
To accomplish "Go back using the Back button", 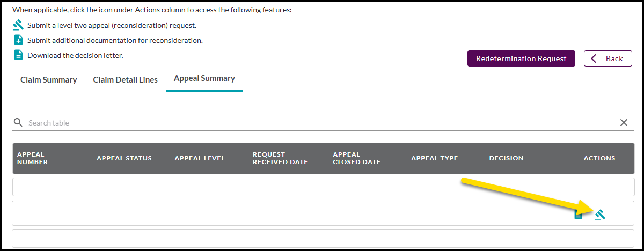I will [608, 58].
